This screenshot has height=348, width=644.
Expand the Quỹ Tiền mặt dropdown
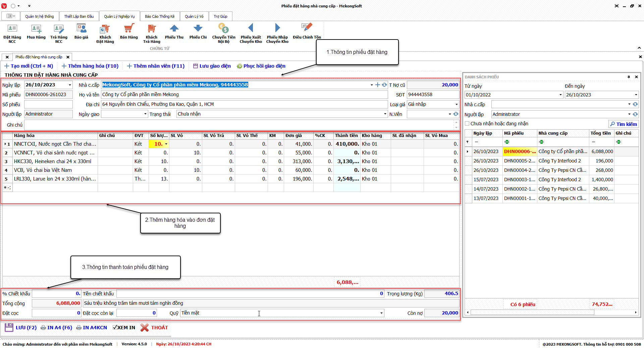pos(381,313)
